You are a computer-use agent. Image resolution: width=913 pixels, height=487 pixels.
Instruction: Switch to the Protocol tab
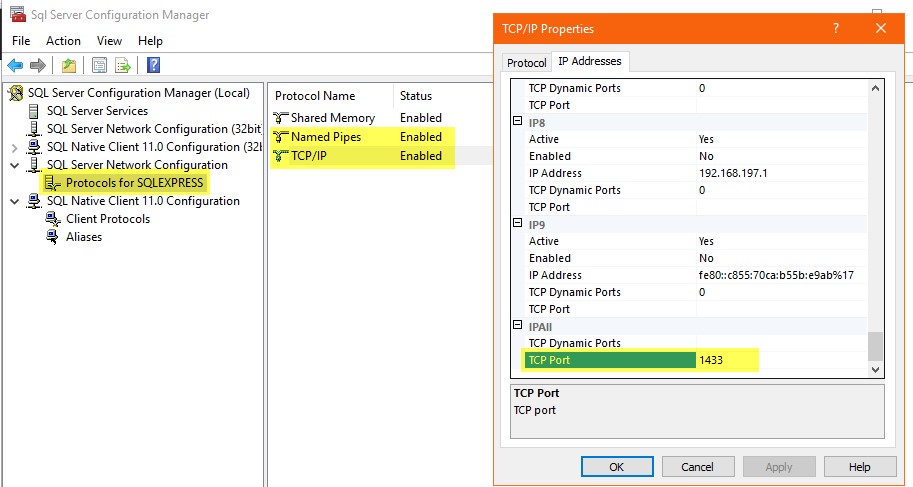[x=526, y=63]
